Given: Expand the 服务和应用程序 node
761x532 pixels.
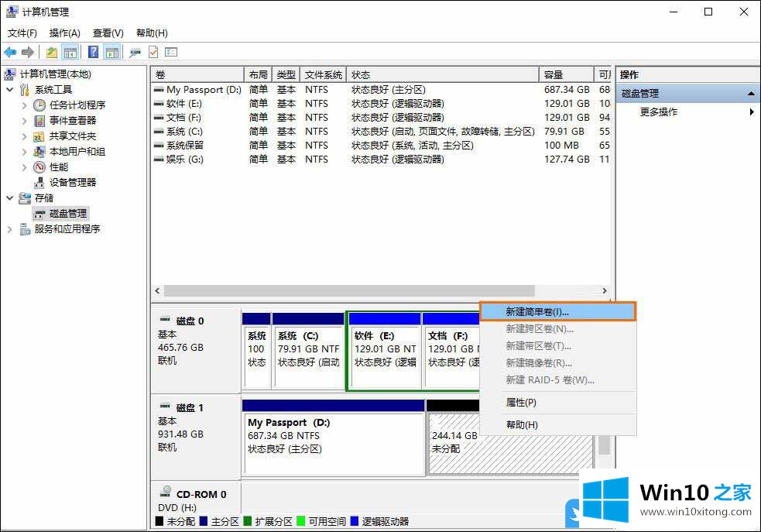Looking at the screenshot, I should click(x=10, y=229).
